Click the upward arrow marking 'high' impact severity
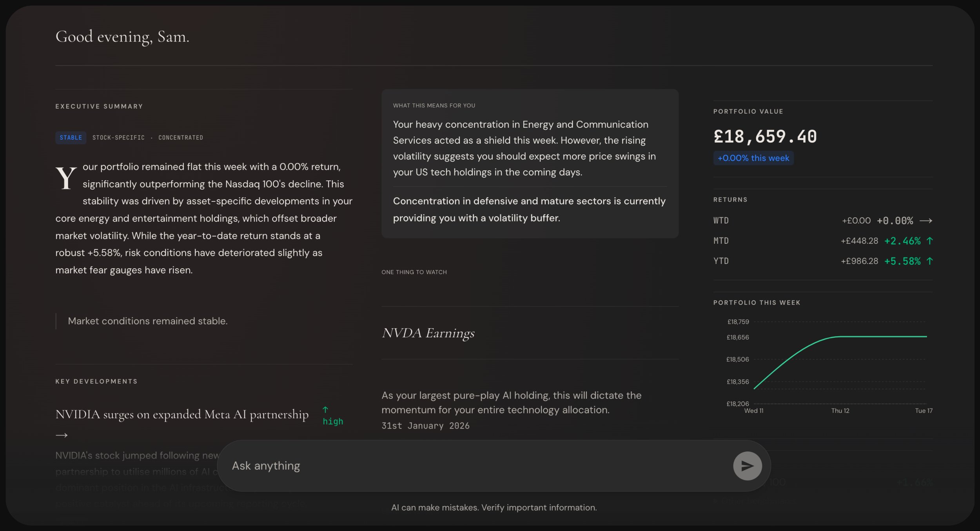The width and height of the screenshot is (980, 531). point(325,409)
